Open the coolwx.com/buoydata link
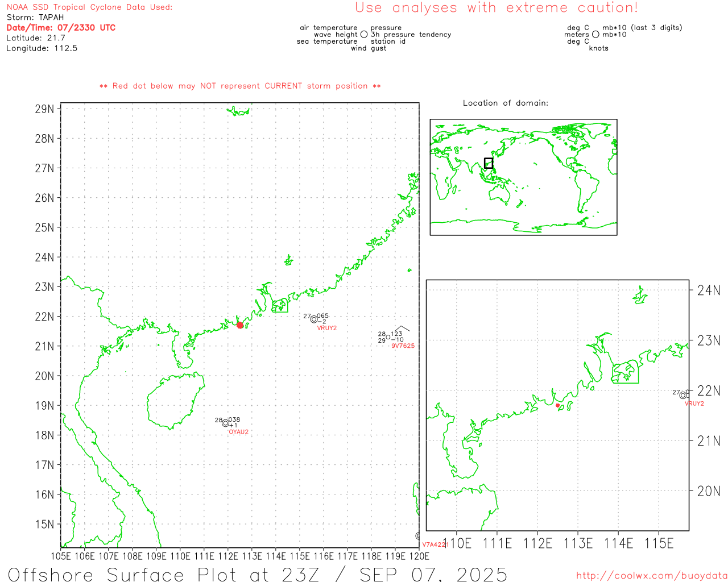This screenshot has height=582, width=728. pyautogui.click(x=652, y=576)
